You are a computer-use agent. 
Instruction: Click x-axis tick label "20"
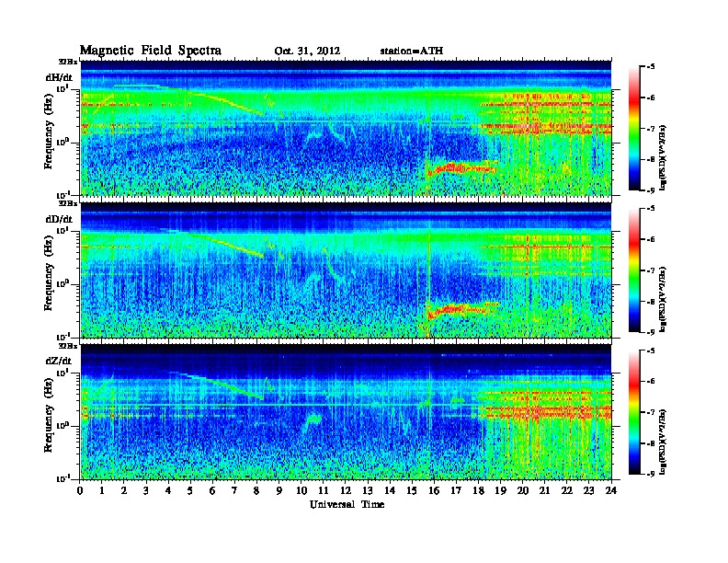pyautogui.click(x=523, y=490)
